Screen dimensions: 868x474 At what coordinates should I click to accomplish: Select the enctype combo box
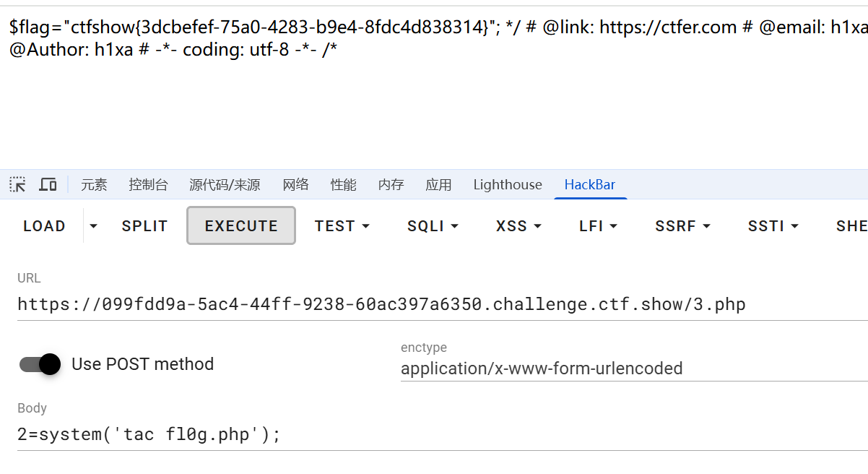634,369
